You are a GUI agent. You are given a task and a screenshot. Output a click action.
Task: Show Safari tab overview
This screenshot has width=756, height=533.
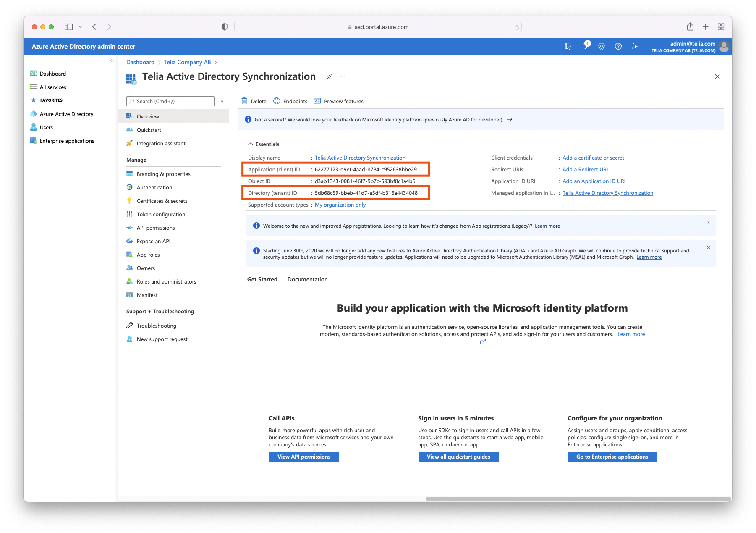coord(721,27)
